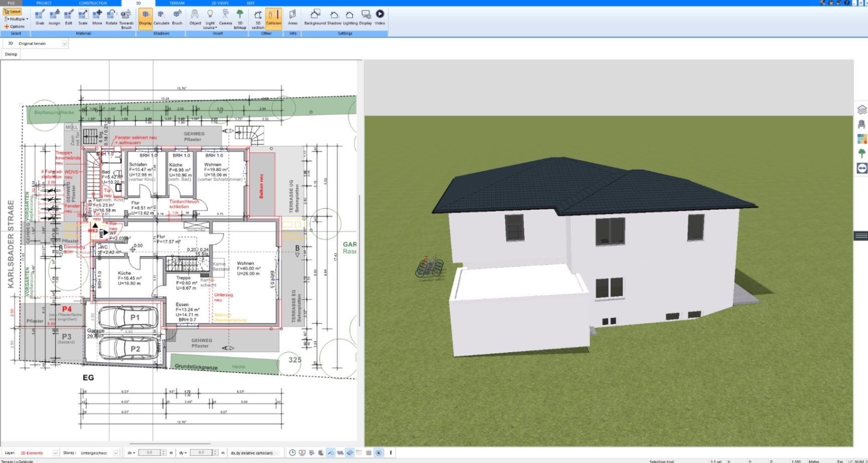Adjust the dx stepper arrows
The image size is (868, 463).
click(163, 453)
